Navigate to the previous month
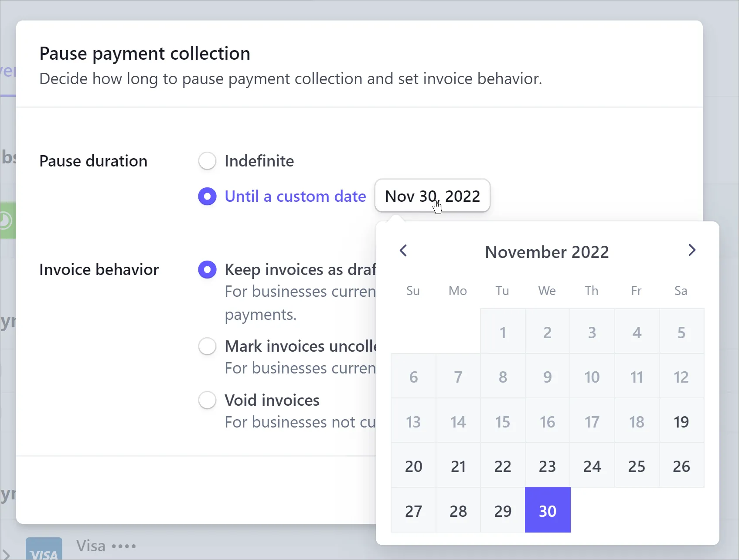Viewport: 739px width, 560px height. [403, 251]
